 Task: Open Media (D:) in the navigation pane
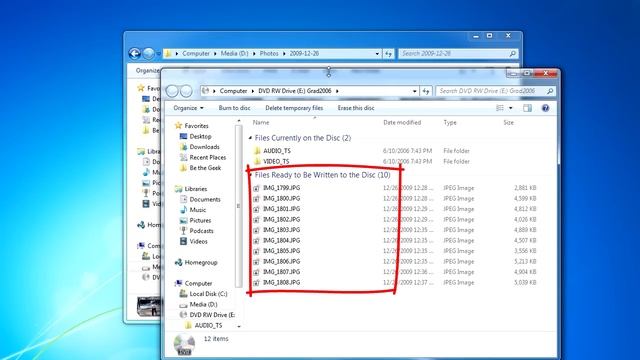[203, 304]
